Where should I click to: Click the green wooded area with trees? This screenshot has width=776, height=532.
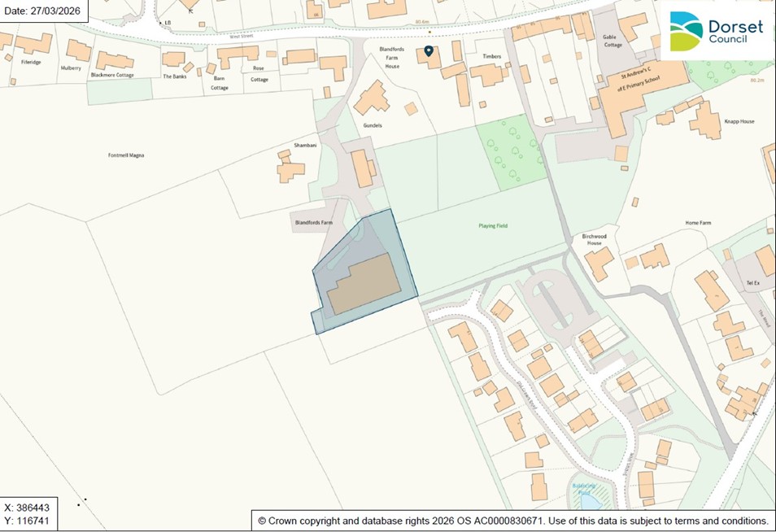(x=512, y=151)
